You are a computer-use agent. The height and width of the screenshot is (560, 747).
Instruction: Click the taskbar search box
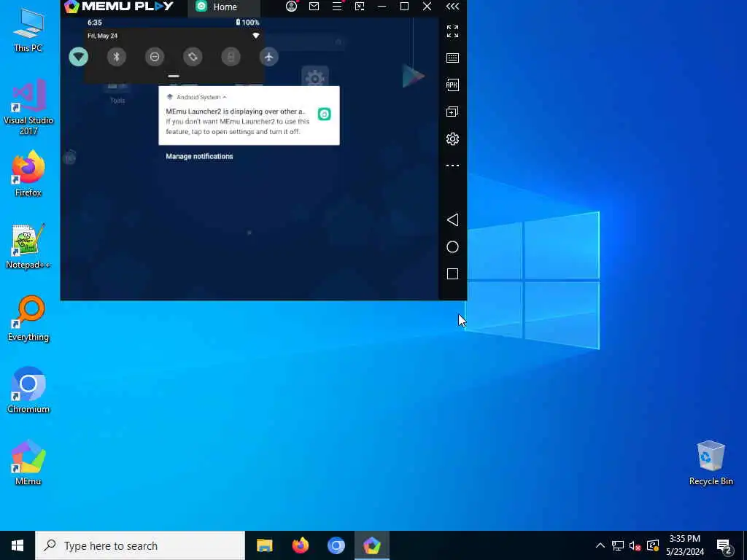point(140,545)
